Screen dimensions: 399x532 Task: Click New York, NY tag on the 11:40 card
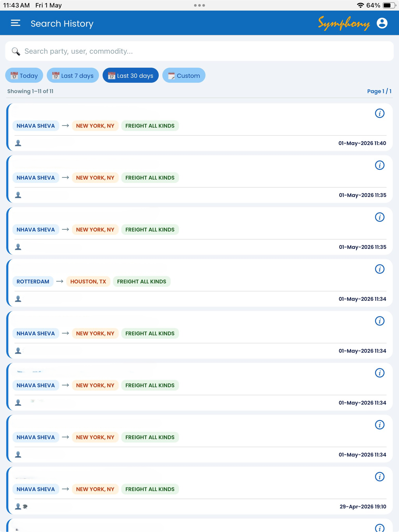[95, 126]
